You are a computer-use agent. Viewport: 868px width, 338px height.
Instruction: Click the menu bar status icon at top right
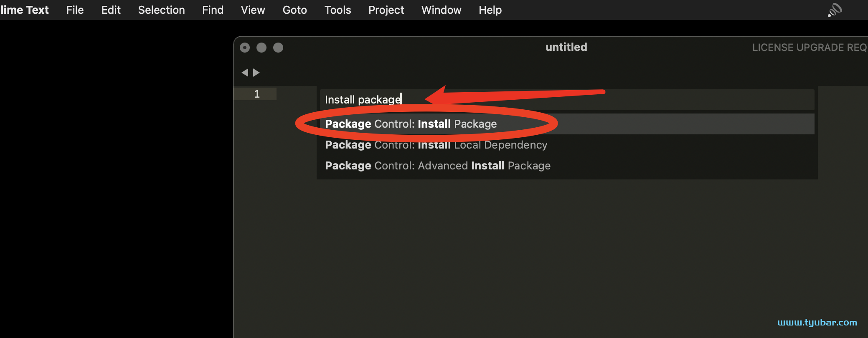[835, 10]
